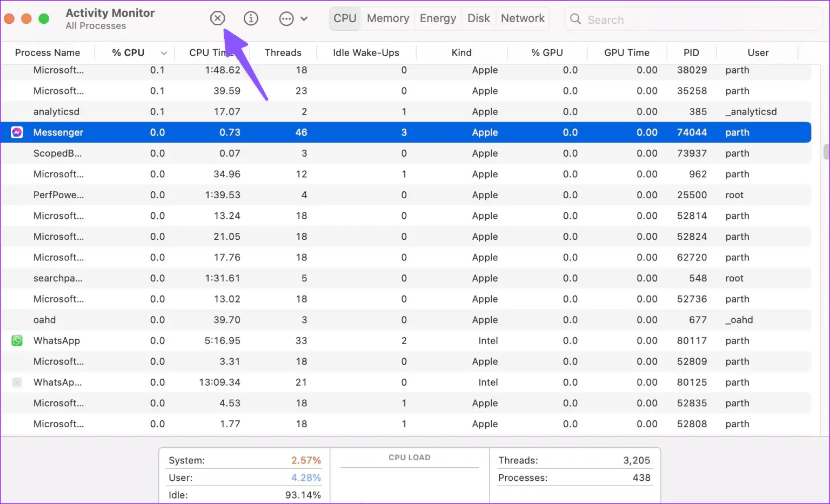Image resolution: width=830 pixels, height=504 pixels.
Task: Sort by the Process Name column header
Action: click(x=48, y=52)
